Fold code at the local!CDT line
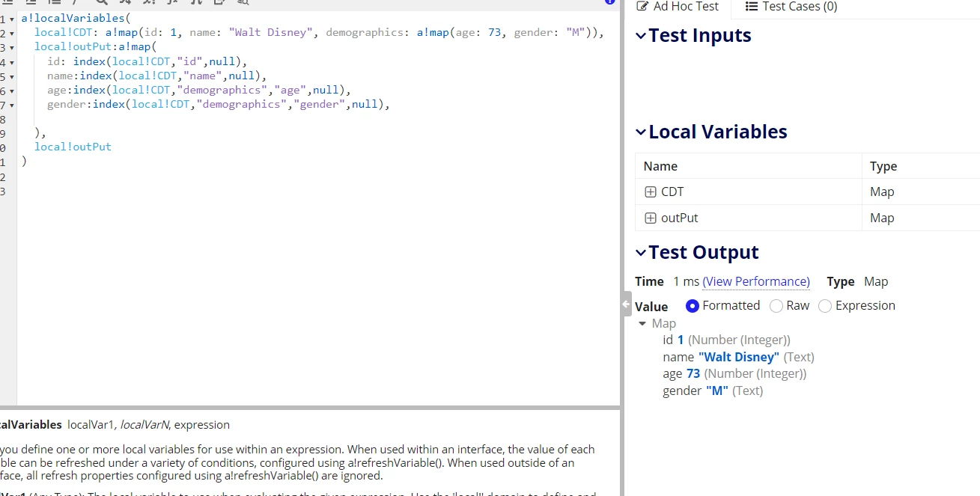The width and height of the screenshot is (980, 496). [x=11, y=33]
